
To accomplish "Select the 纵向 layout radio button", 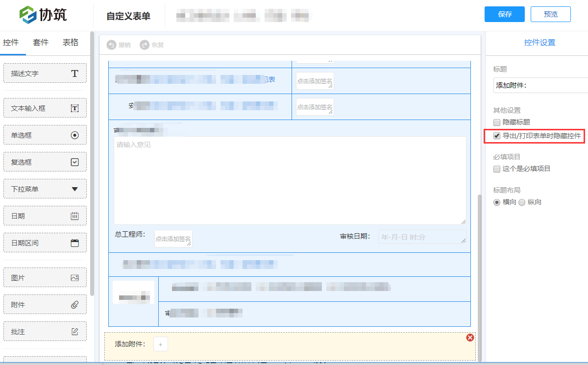I will coord(522,202).
